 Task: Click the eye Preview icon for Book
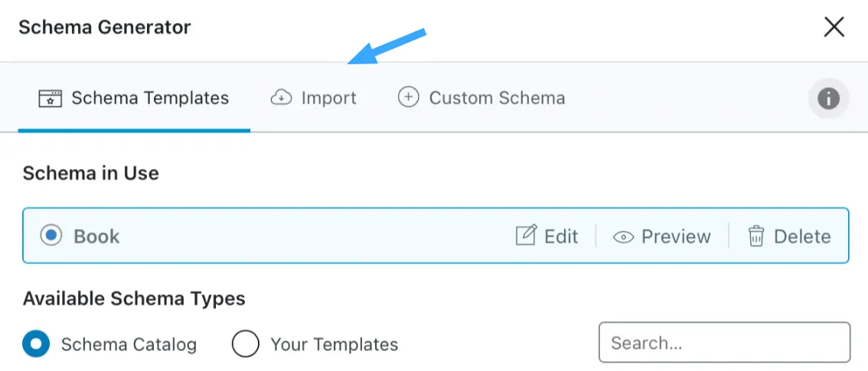pyautogui.click(x=623, y=237)
